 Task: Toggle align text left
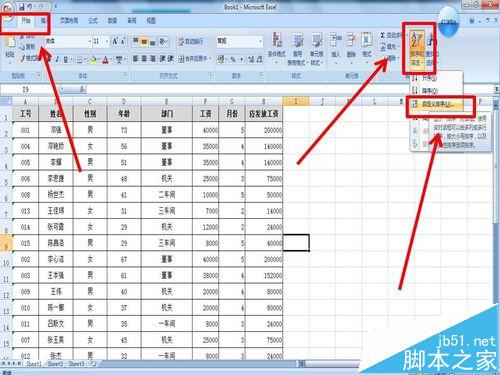(136, 59)
